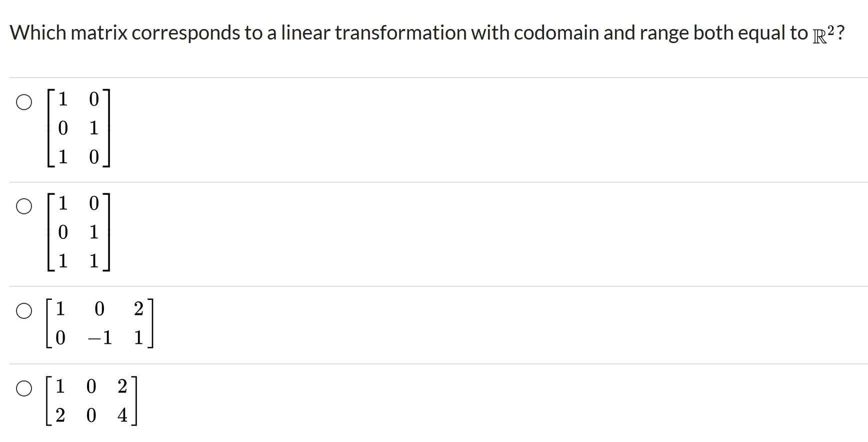Click the question text about linear transformation
Image resolution: width=868 pixels, height=442 pixels.
[x=350, y=32]
